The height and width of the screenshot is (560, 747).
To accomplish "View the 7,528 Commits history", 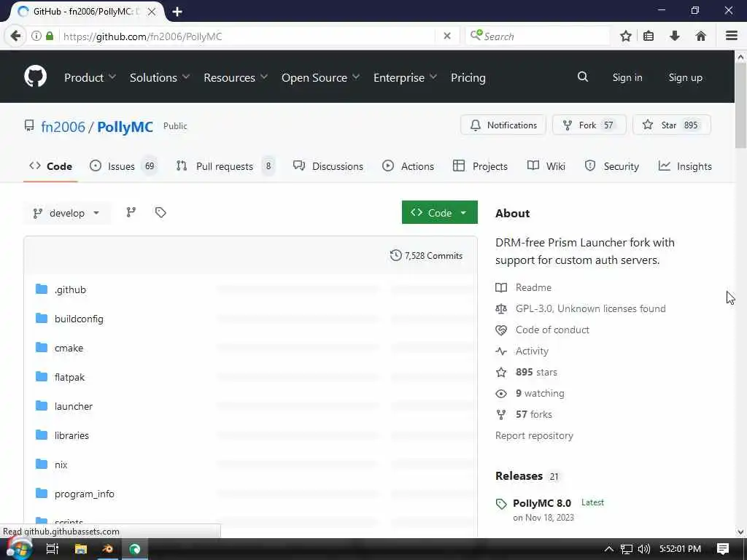I will [426, 256].
